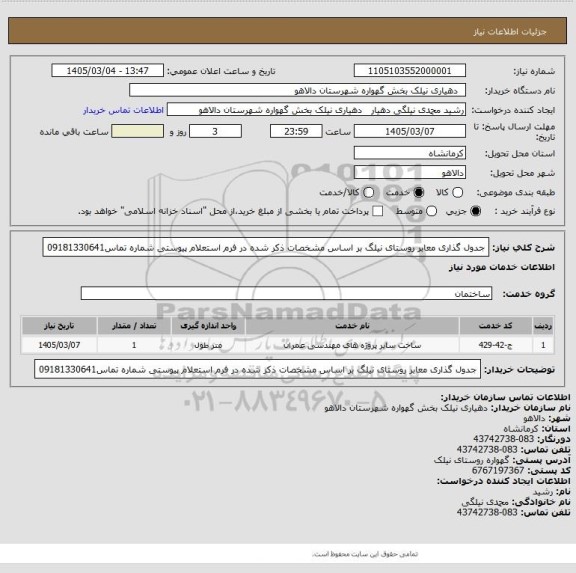Click the دورنگار number 43742738-083
The height and width of the screenshot is (573, 576).
(503, 439)
